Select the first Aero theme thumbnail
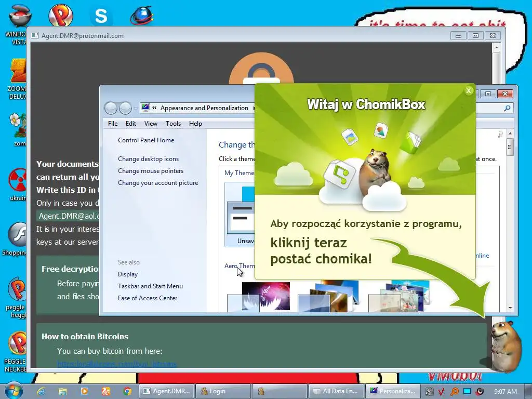The image size is (532, 399). pyautogui.click(x=259, y=297)
